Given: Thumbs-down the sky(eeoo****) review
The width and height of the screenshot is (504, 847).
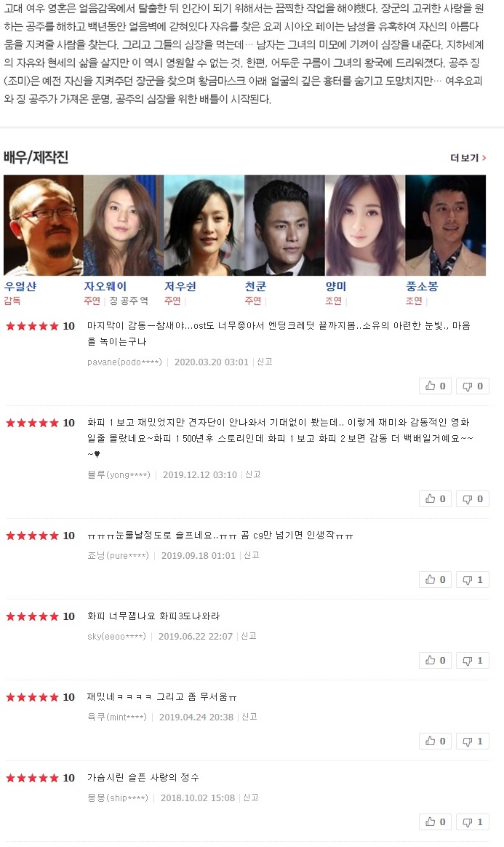Looking at the screenshot, I should pos(473,660).
